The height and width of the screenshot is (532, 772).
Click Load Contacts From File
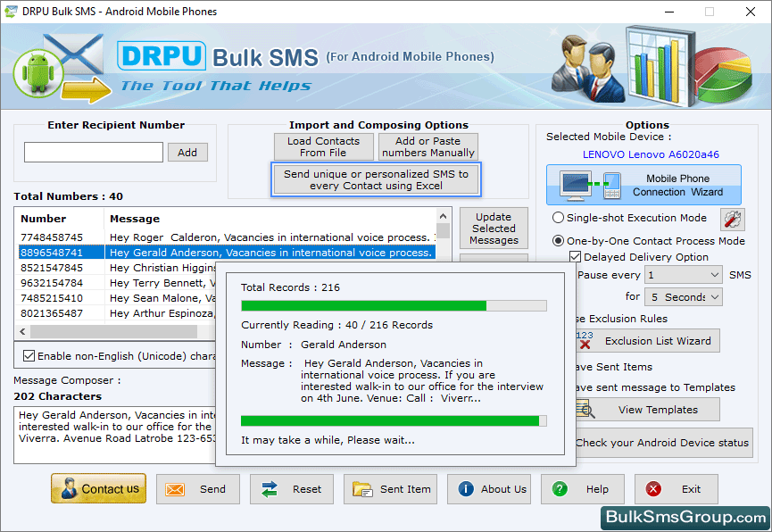[x=323, y=146]
